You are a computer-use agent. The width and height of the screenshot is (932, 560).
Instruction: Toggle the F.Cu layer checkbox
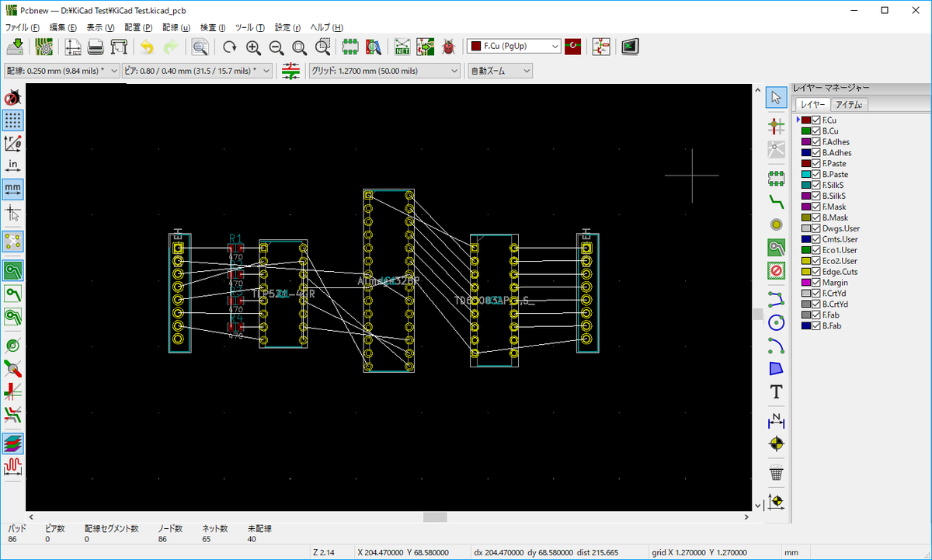coord(816,120)
